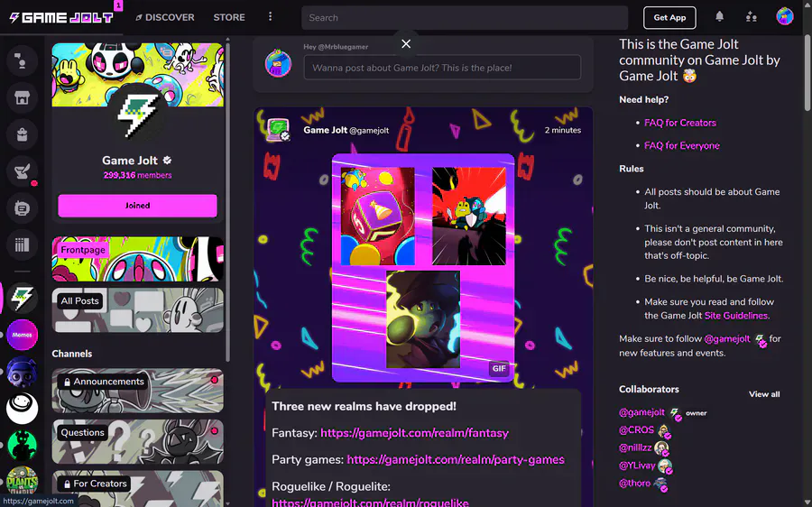Viewport: 812px width, 507px height.
Task: Open the Game Jolt logo home link
Action: pyautogui.click(x=61, y=18)
